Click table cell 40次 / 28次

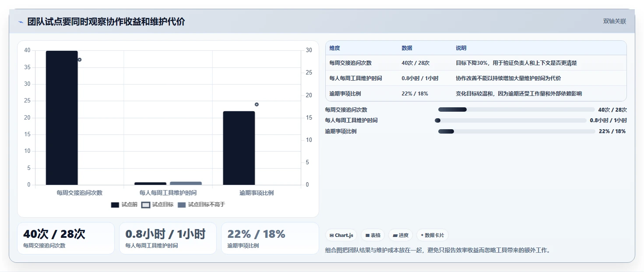(x=415, y=63)
